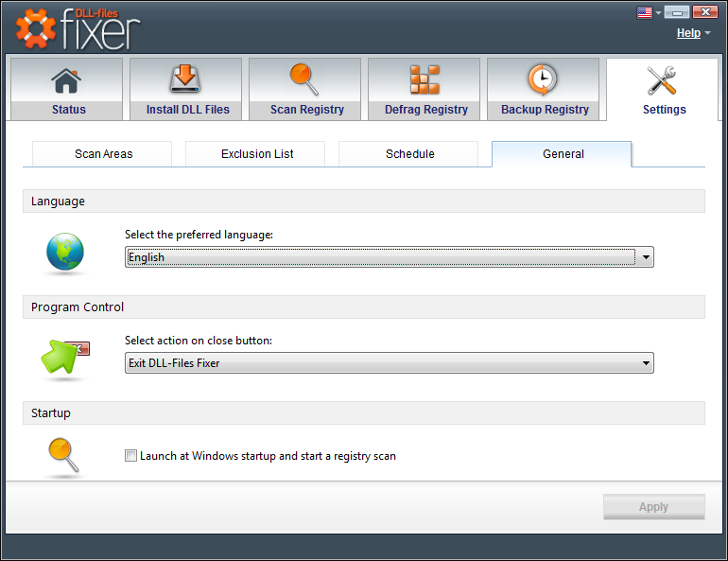The image size is (728, 561).
Task: Open the Help link
Action: (688, 33)
